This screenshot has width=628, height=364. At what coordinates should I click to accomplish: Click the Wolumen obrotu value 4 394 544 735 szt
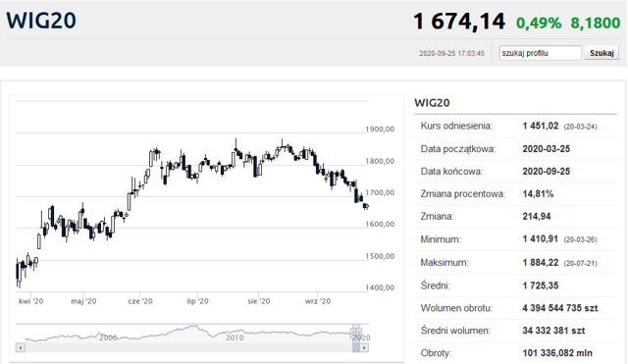pyautogui.click(x=560, y=308)
